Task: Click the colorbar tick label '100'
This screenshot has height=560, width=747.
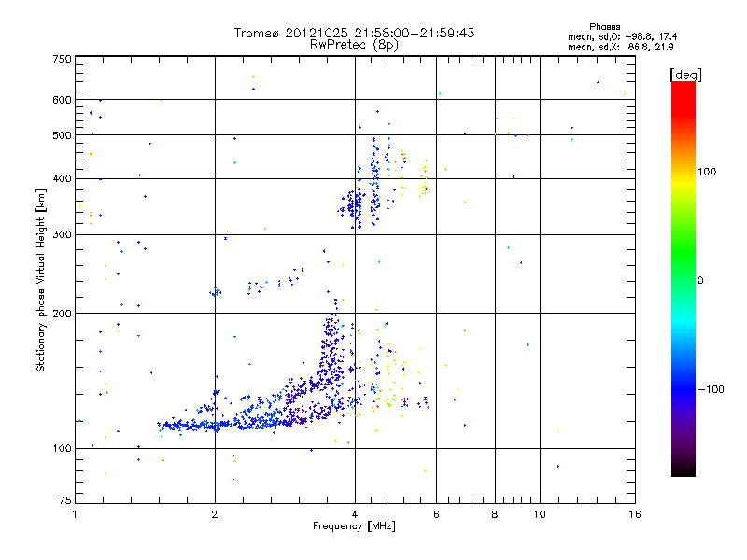Action: tap(707, 172)
